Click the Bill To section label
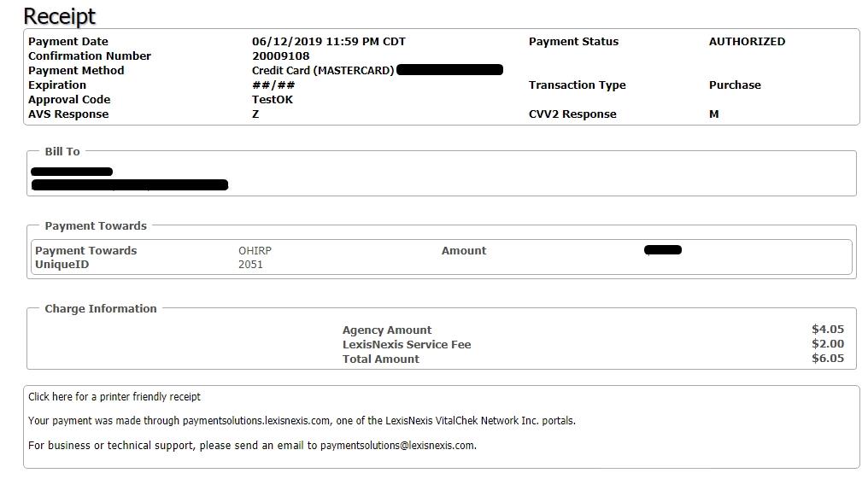This screenshot has height=479, width=868. (x=62, y=151)
